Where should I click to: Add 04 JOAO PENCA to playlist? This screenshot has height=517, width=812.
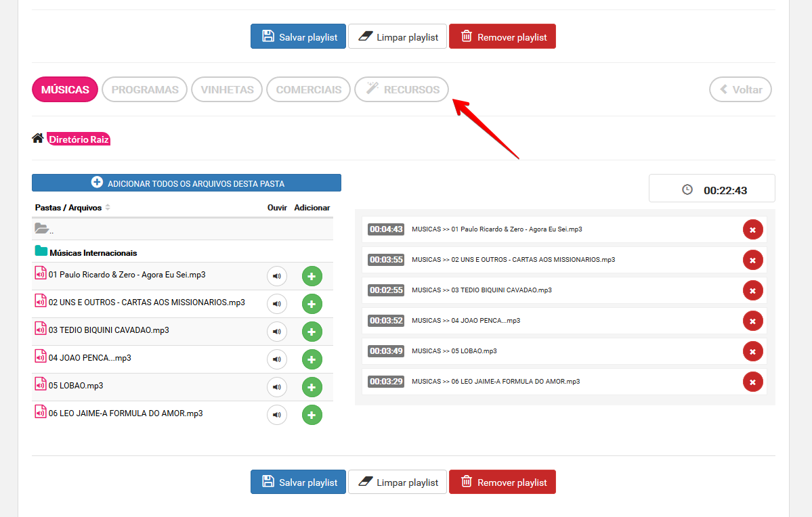pos(312,359)
